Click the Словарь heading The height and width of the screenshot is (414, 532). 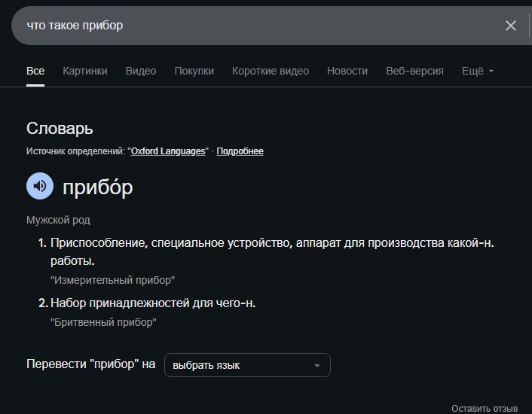coord(60,129)
